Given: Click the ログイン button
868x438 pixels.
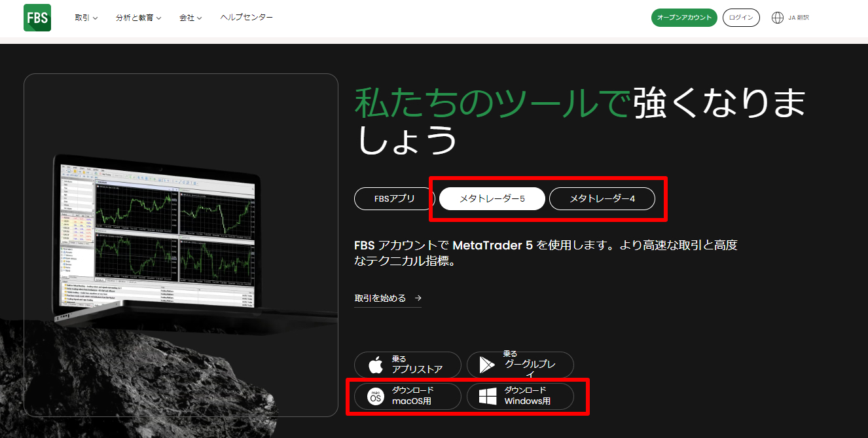Looking at the screenshot, I should [x=741, y=18].
